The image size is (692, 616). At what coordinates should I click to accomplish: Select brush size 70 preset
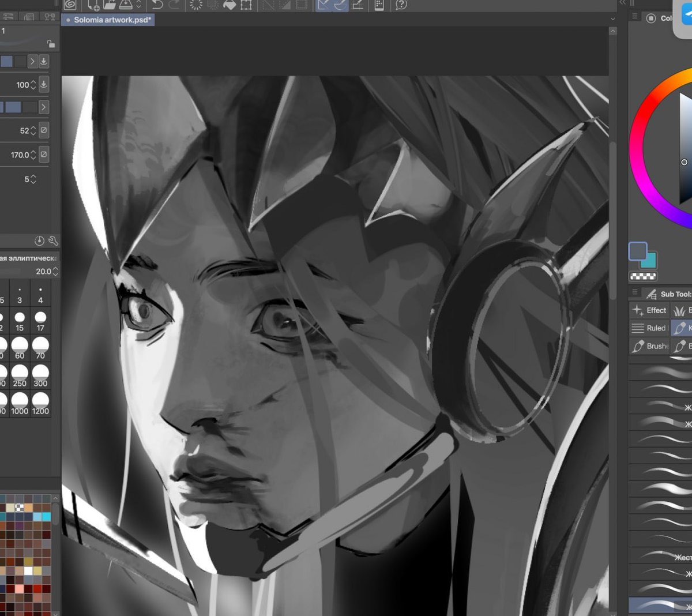pyautogui.click(x=40, y=349)
